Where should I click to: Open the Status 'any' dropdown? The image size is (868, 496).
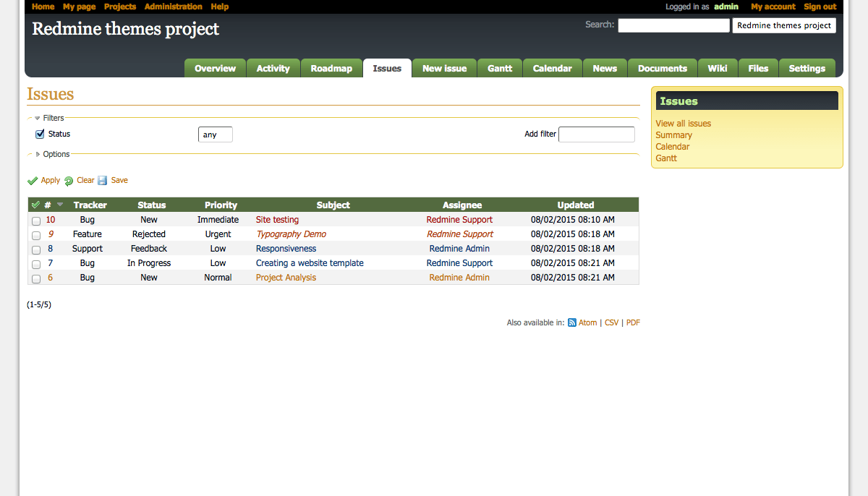(216, 134)
